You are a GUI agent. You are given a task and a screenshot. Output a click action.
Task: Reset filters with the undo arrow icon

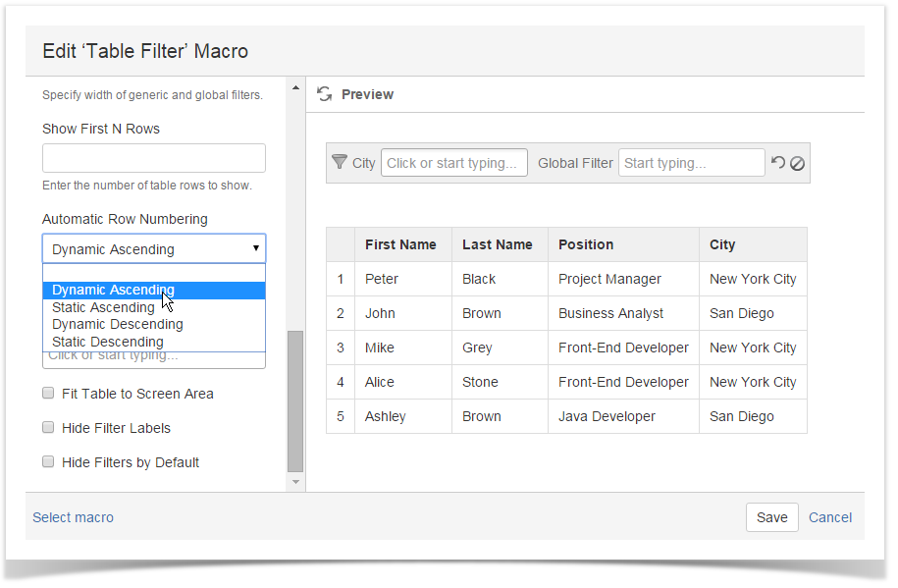pyautogui.click(x=778, y=162)
